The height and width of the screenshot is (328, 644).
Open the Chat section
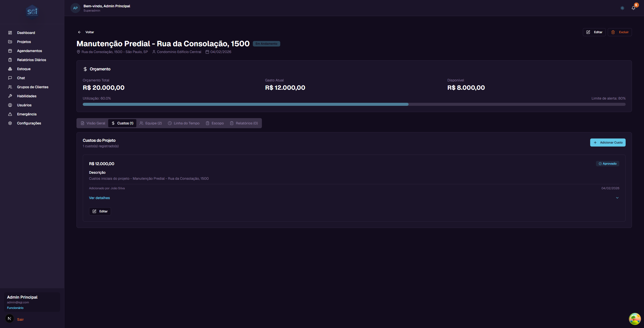(21, 78)
